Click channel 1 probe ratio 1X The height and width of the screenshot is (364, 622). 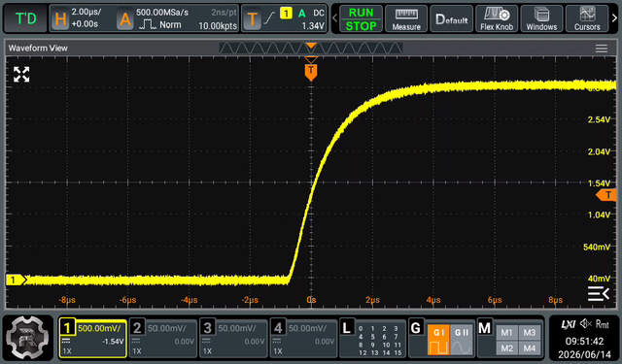point(67,351)
